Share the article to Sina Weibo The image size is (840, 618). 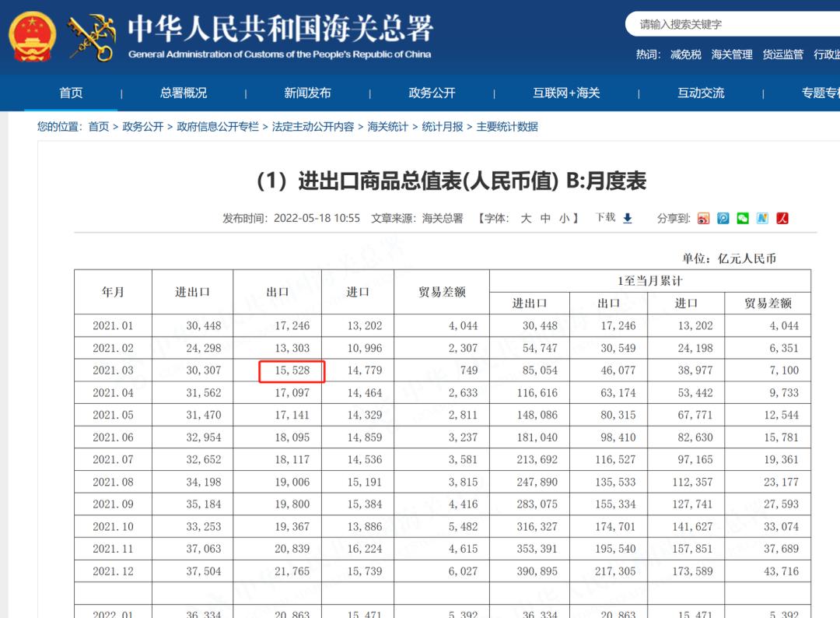coord(704,218)
